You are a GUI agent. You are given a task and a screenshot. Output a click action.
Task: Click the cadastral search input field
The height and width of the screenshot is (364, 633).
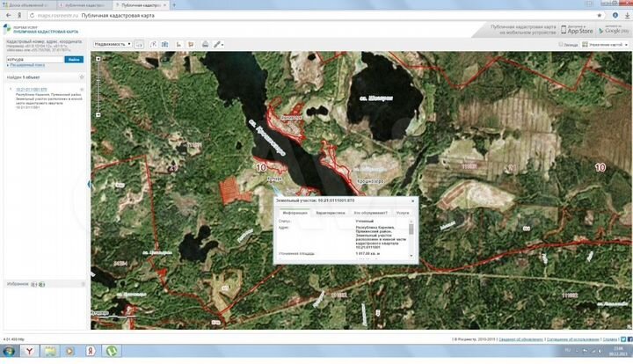33,59
